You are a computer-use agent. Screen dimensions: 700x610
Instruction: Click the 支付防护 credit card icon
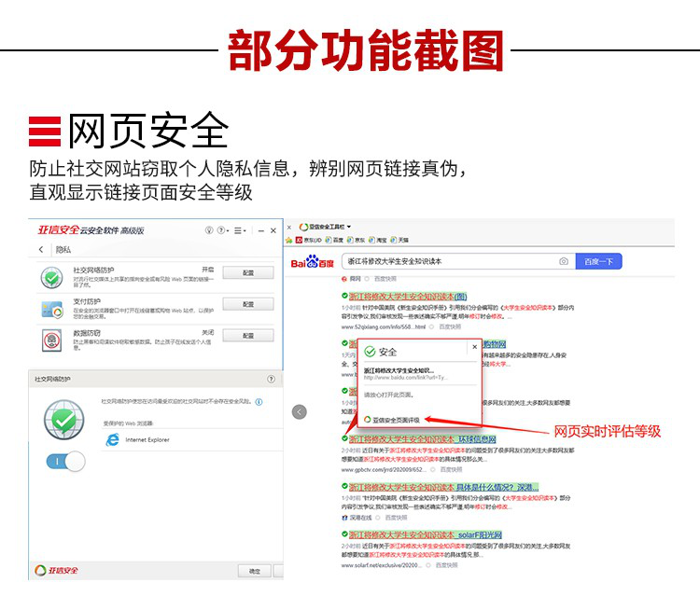50,308
